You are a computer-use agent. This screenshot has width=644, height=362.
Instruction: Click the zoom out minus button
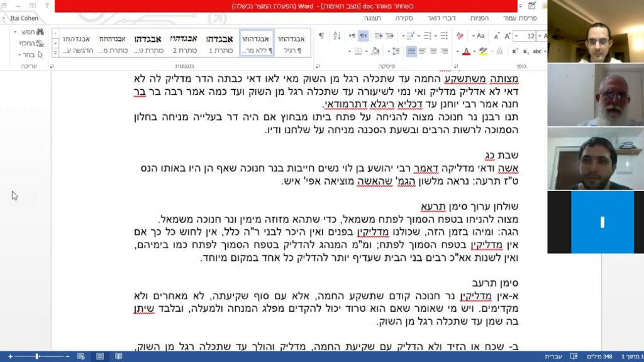(67, 356)
